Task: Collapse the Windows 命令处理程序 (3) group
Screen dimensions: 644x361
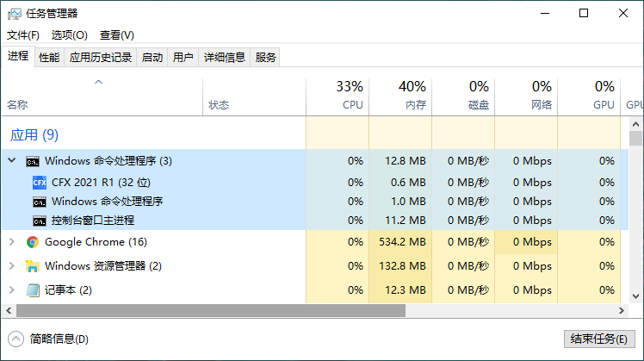Action: pyautogui.click(x=12, y=160)
